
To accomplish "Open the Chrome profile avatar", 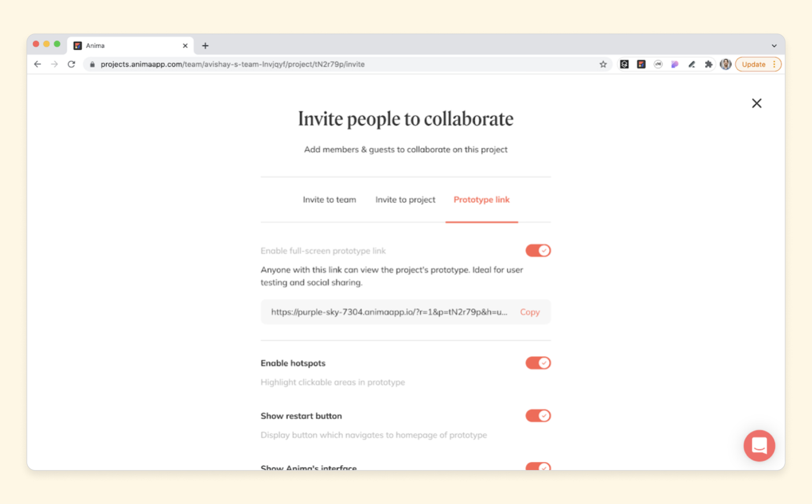I will [x=725, y=64].
